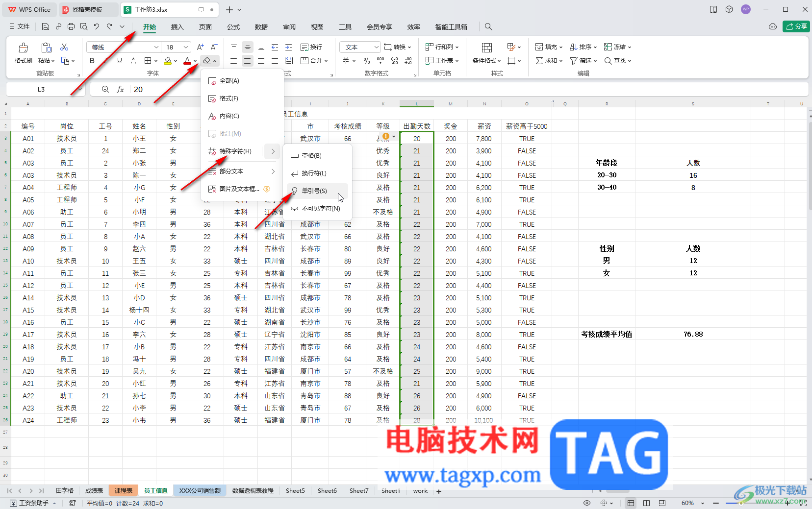Click the Increase indent icon

pos(289,47)
